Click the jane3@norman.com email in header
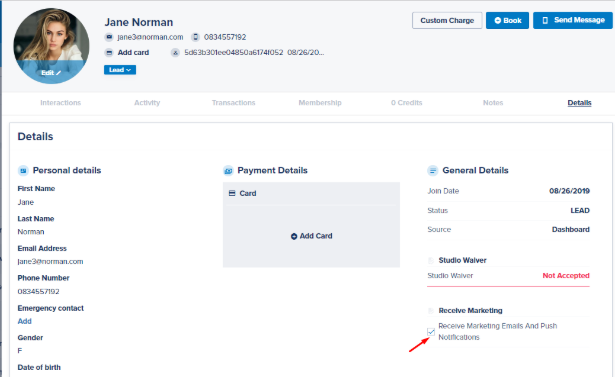The height and width of the screenshot is (382, 615). tap(150, 37)
